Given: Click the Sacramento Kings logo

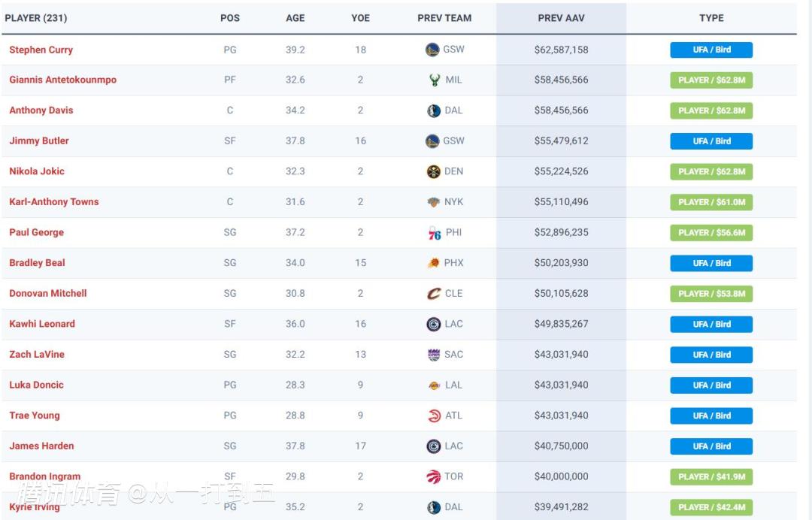Looking at the screenshot, I should pyautogui.click(x=433, y=355).
